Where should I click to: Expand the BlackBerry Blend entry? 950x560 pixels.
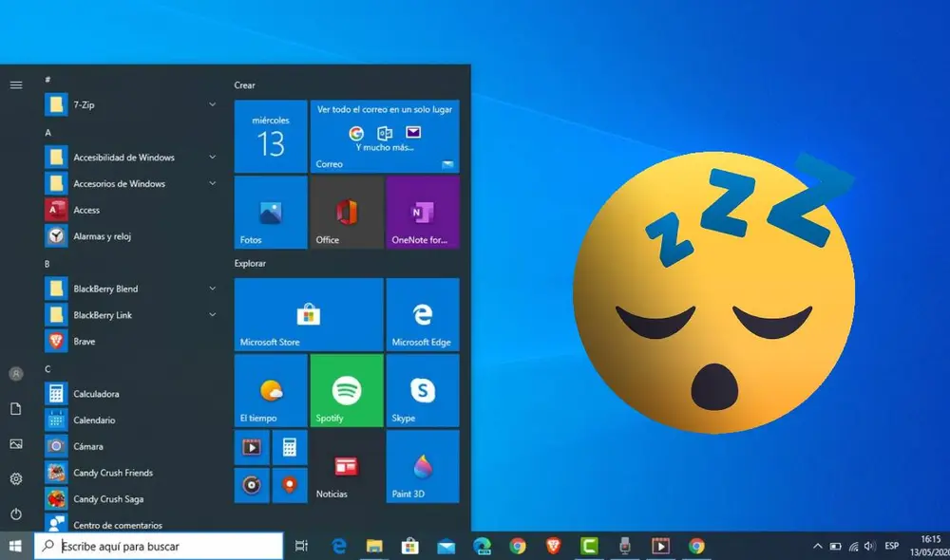point(213,289)
